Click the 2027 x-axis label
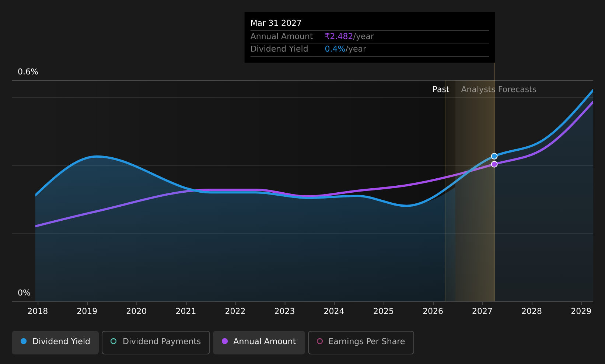Viewport: 605px width, 364px height. [x=482, y=311]
